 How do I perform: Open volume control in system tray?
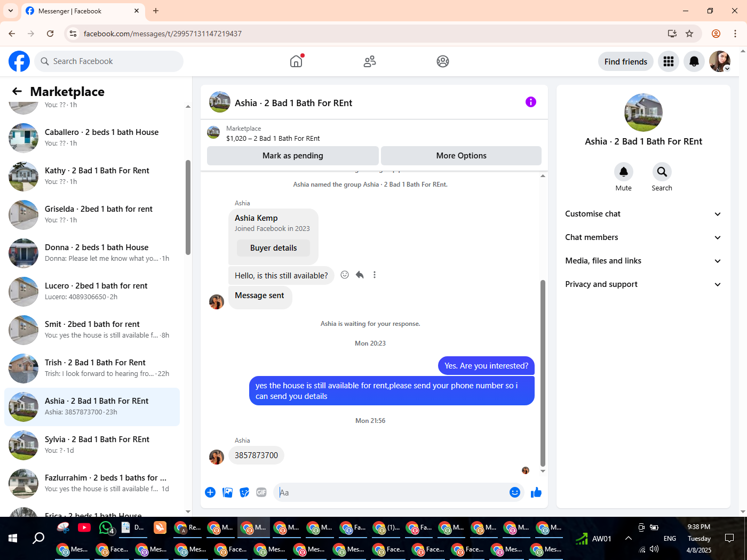[654, 549]
